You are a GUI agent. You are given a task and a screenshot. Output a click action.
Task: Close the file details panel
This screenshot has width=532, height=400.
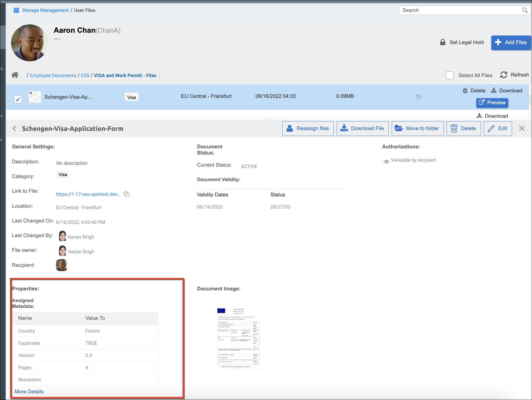tap(522, 128)
